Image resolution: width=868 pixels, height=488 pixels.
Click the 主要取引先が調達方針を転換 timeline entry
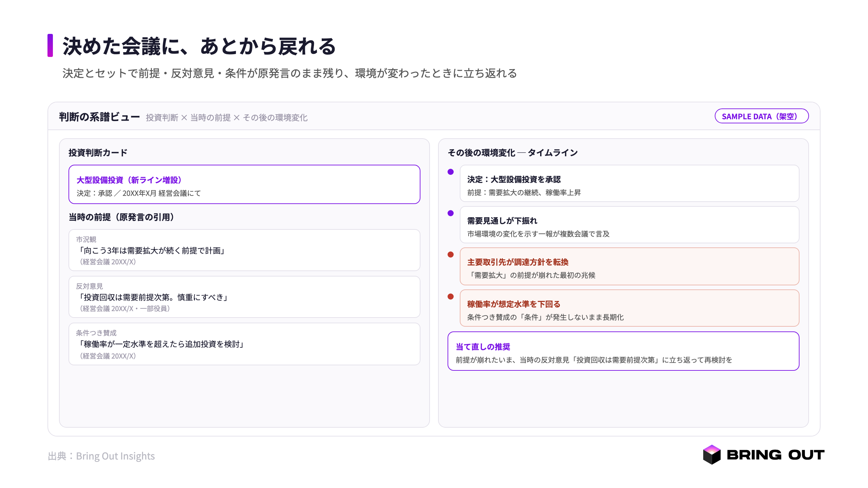click(629, 266)
